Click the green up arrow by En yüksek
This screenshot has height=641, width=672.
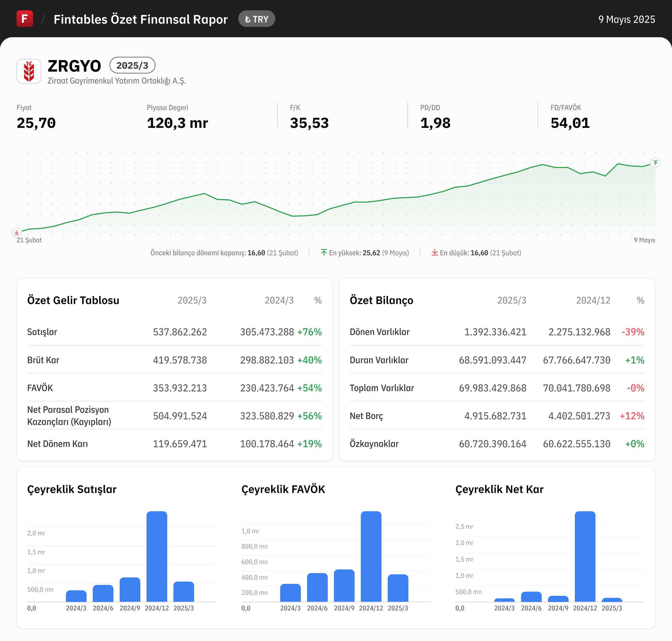click(x=324, y=253)
